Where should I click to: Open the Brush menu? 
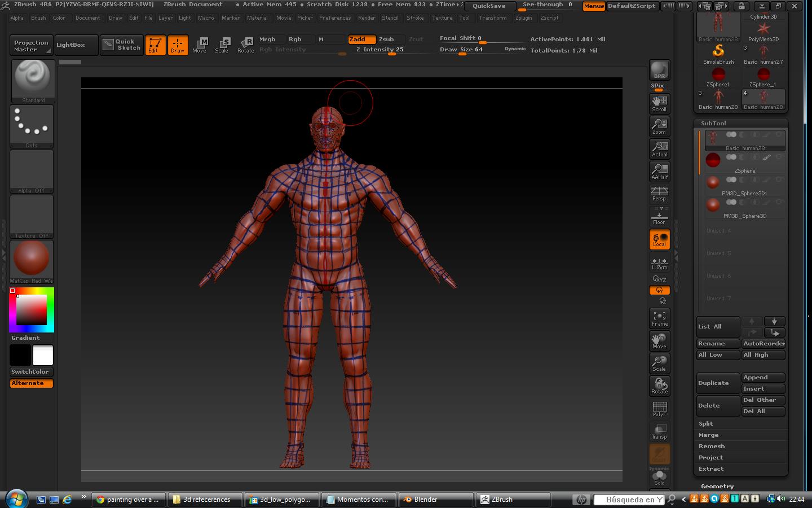[x=38, y=18]
